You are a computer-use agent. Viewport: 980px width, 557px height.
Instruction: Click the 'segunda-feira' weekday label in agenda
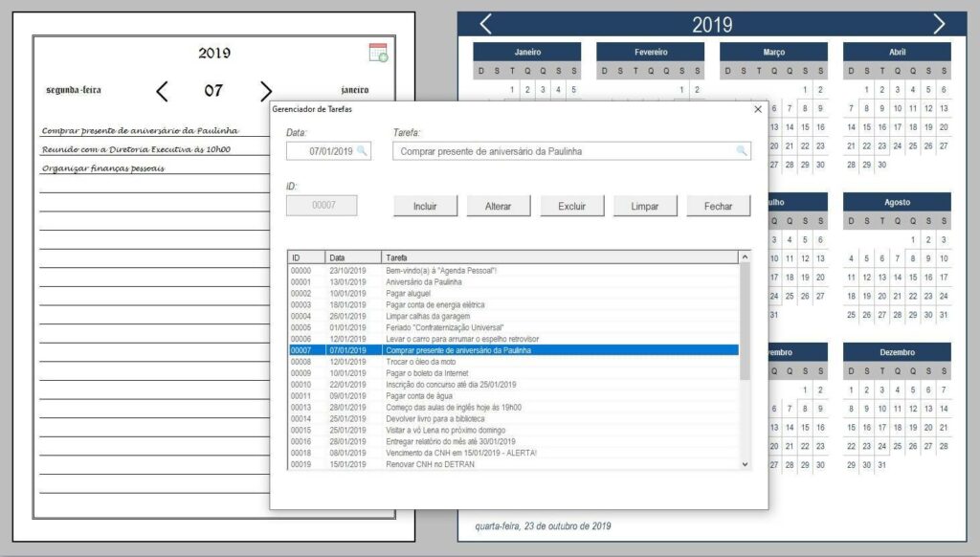point(74,90)
